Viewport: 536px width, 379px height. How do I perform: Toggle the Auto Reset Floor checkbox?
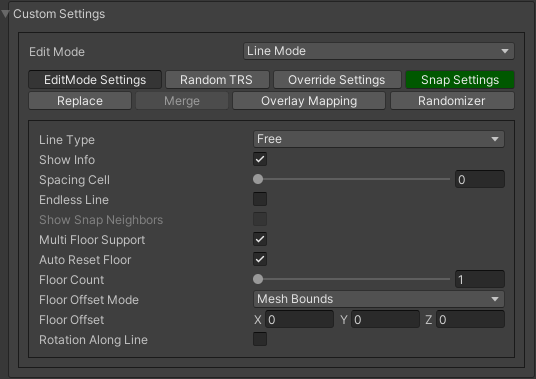click(x=260, y=259)
